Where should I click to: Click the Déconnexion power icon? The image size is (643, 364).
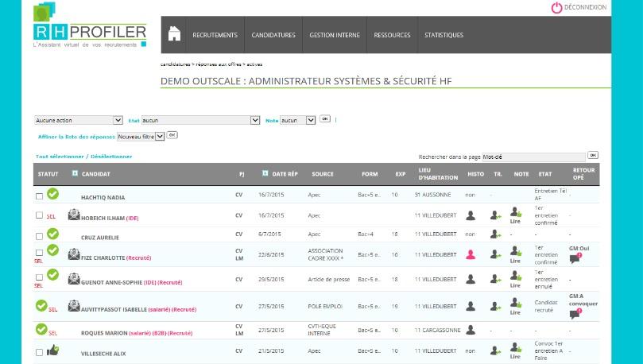point(556,7)
